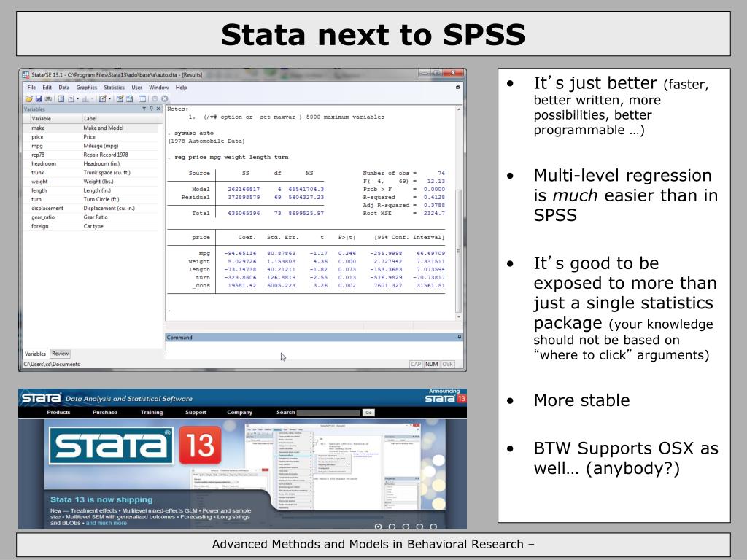The height and width of the screenshot is (560, 747).
Task: Select the second carousel dot on Stata website
Action: pyautogui.click(x=392, y=526)
